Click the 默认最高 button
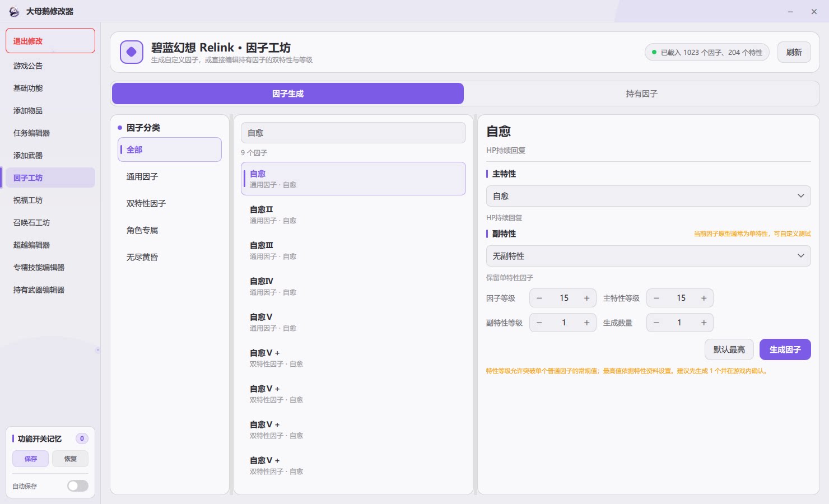 729,349
